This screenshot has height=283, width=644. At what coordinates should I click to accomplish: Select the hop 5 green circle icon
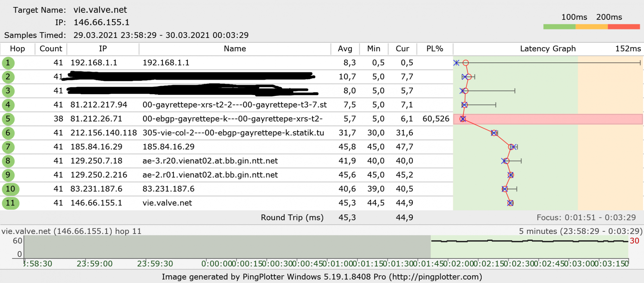coord(8,119)
